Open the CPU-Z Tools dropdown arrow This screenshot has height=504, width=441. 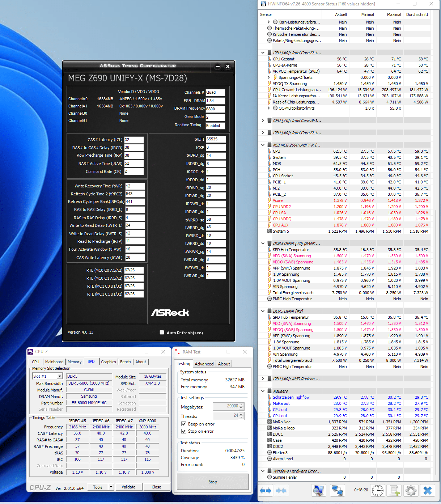tap(111, 487)
